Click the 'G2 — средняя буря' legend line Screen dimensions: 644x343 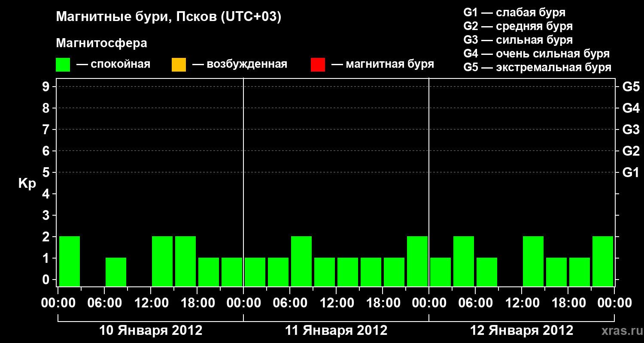(518, 26)
